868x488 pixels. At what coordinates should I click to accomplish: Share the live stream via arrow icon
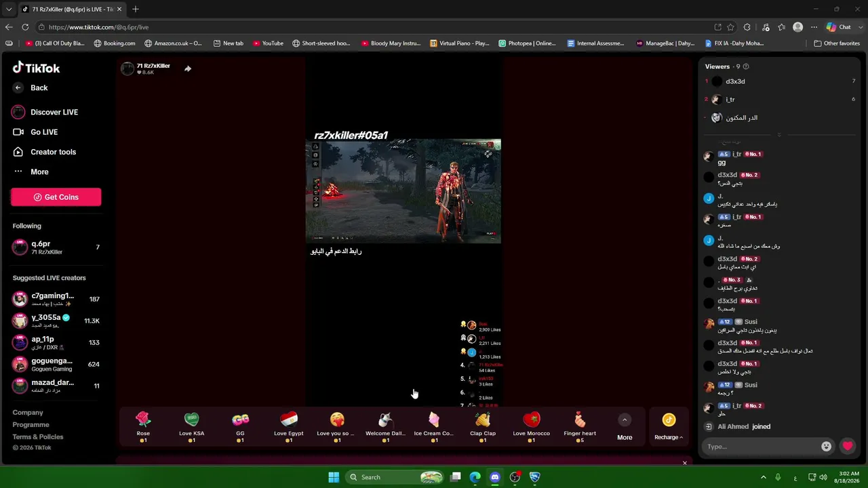pyautogui.click(x=188, y=68)
